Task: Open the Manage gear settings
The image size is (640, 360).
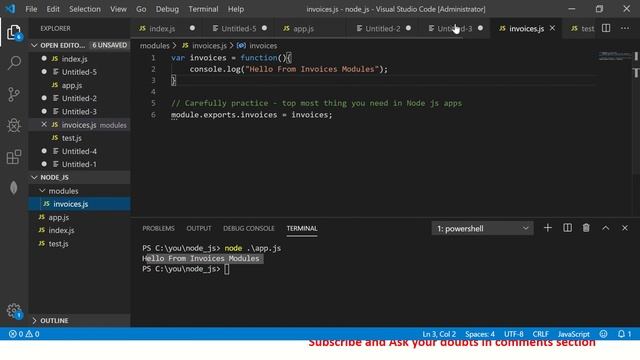Action: 14,311
